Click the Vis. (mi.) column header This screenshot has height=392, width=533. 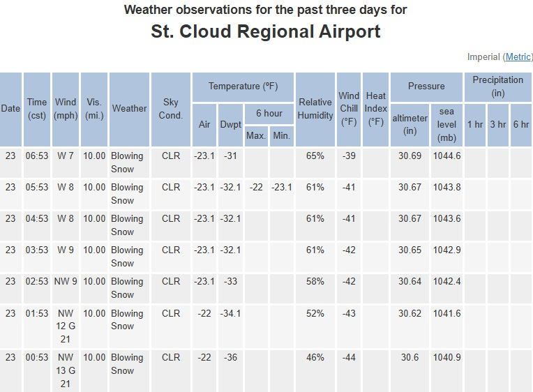tap(94, 109)
